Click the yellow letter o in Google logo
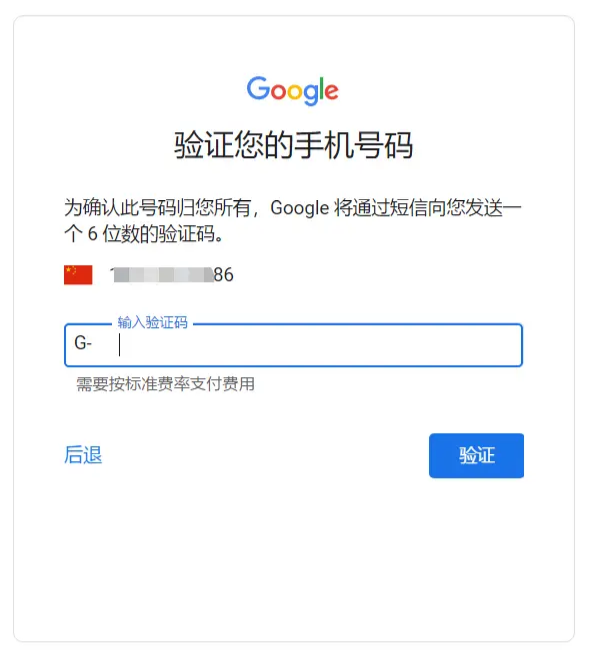This screenshot has height=662, width=591. [x=296, y=92]
